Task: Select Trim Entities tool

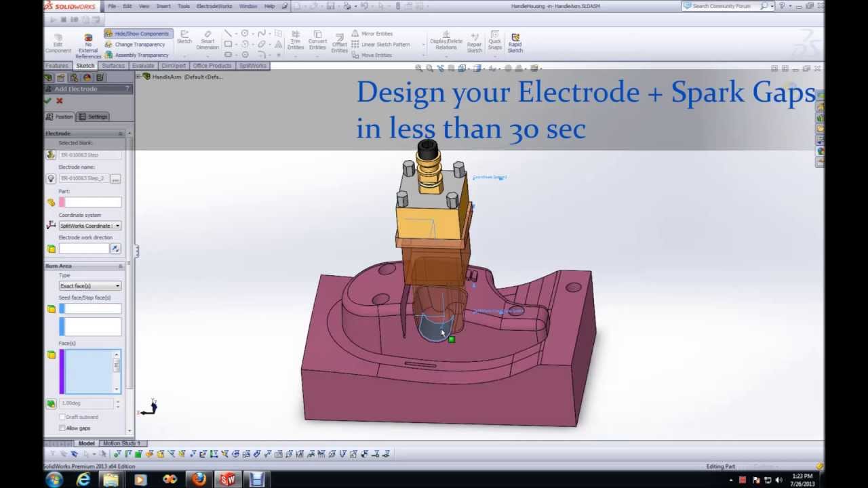Action: 295,41
